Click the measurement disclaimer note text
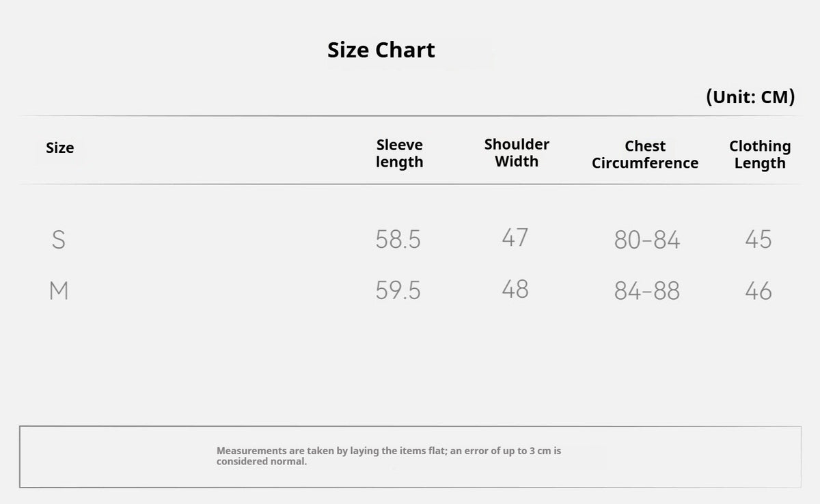Image resolution: width=820 pixels, height=504 pixels. 389,456
